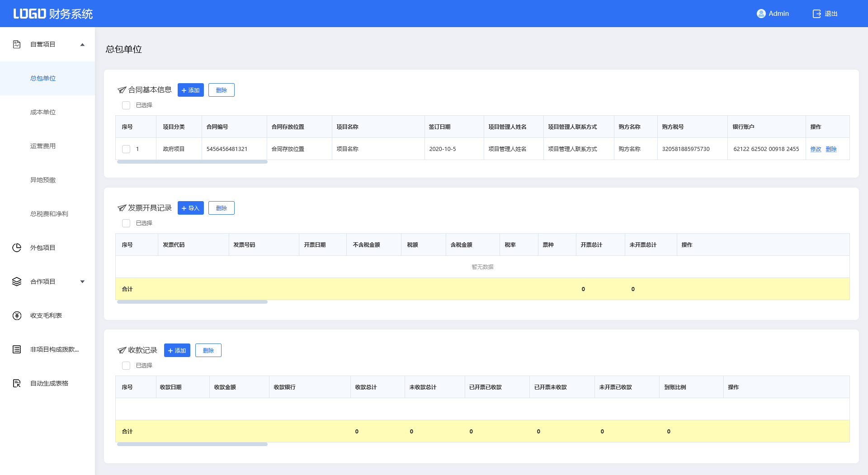
Task: Click the 收支毛利表 yen icon
Action: coord(17,315)
